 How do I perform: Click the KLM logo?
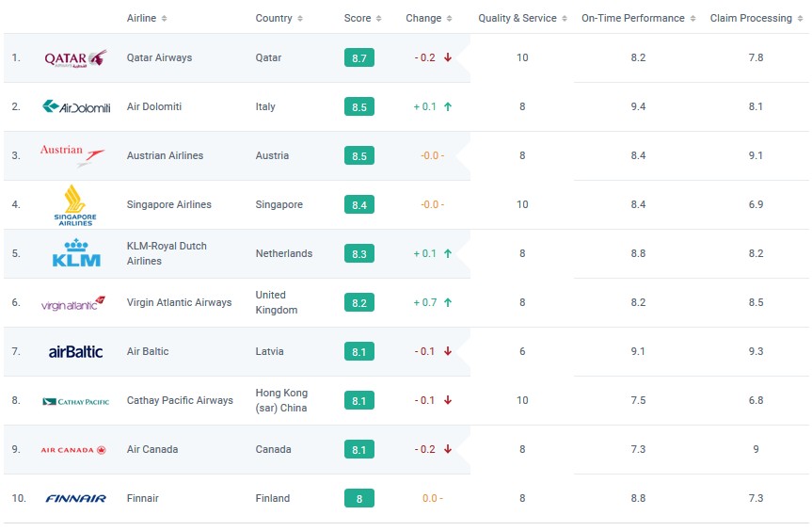tap(76, 254)
